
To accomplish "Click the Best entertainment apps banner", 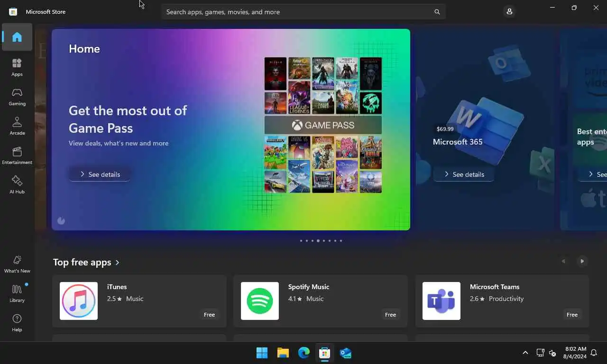I will (x=584, y=129).
